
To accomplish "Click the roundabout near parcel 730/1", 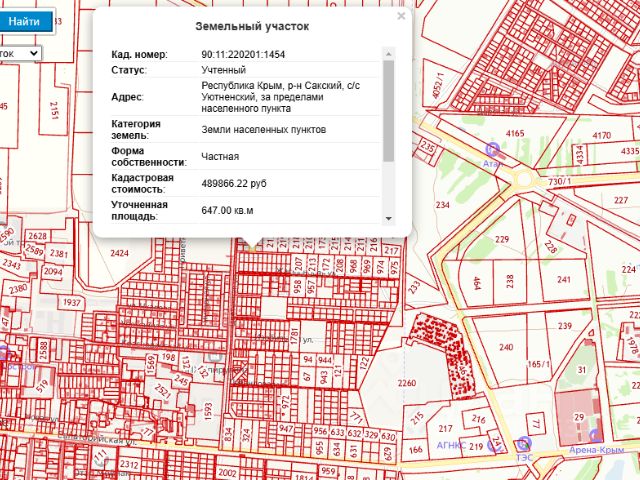I will click(524, 179).
